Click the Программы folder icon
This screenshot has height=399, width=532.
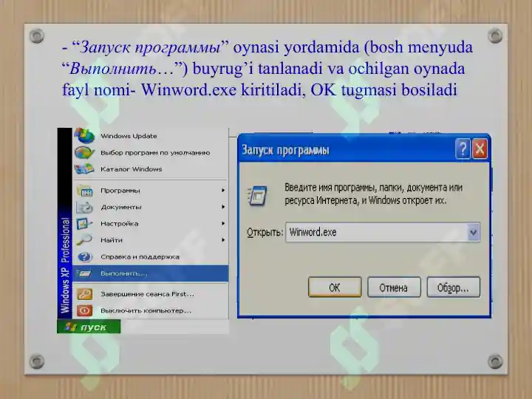coord(84,191)
